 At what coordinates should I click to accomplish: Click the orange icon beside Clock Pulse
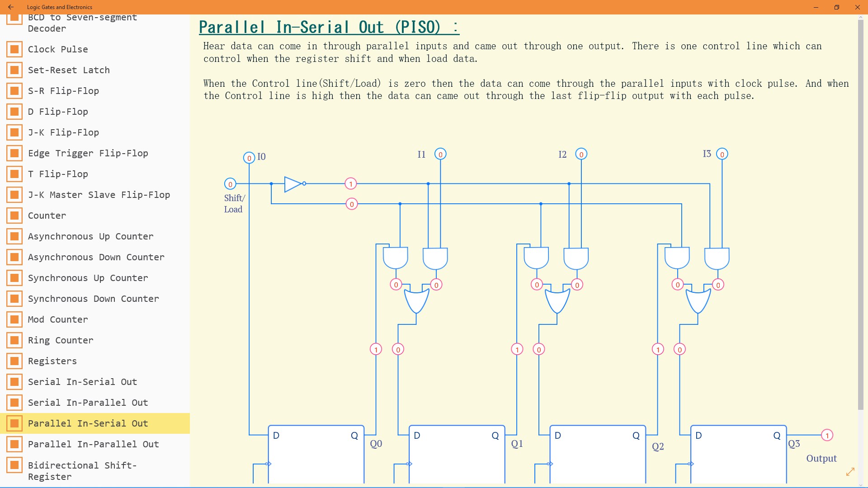coord(15,49)
